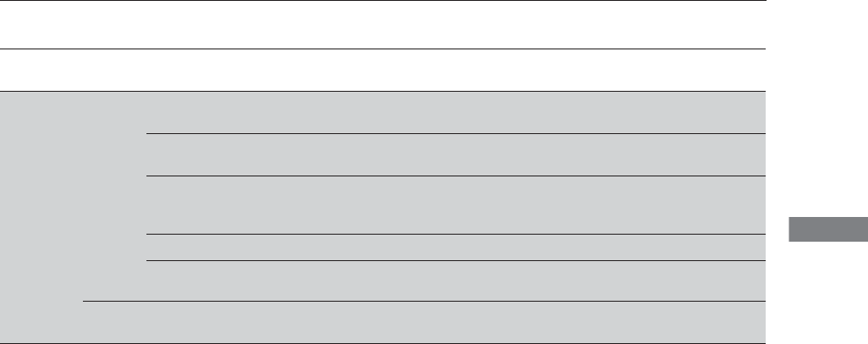
Task: Select the tallest gray row in the middle
Action: [x=455, y=205]
